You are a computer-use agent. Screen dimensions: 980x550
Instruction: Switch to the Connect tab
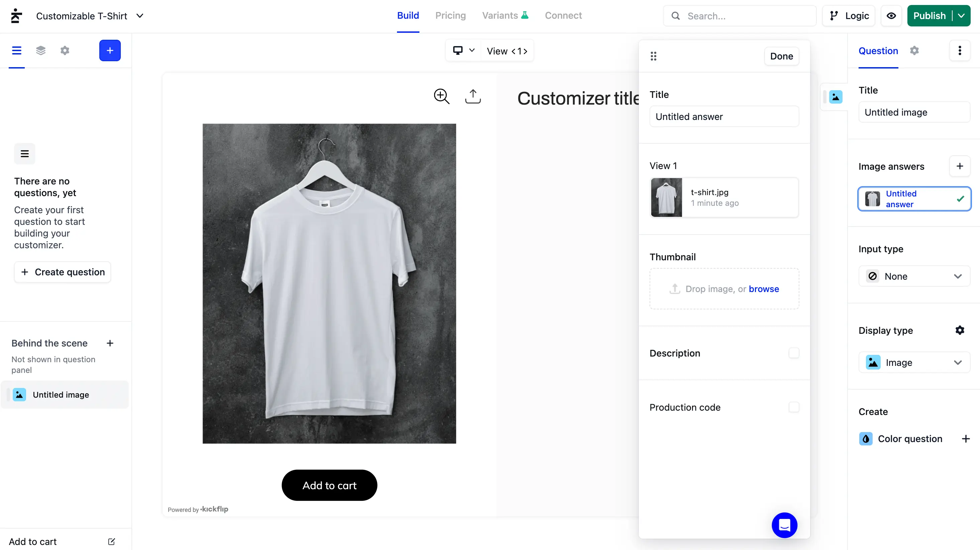563,16
